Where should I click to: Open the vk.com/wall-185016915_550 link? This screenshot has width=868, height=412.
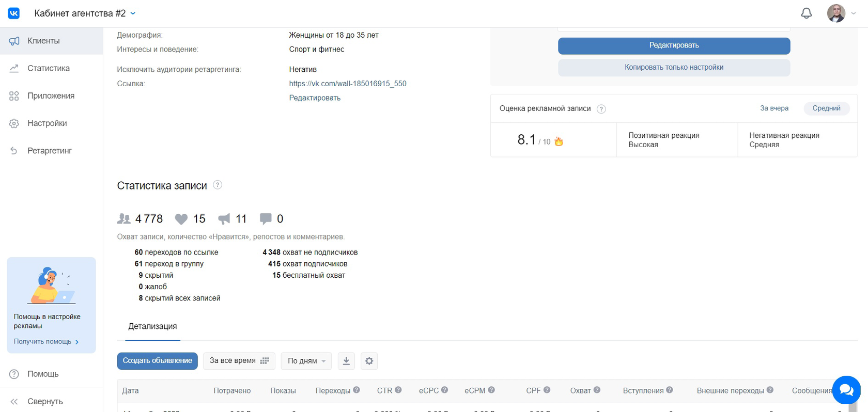coord(348,84)
